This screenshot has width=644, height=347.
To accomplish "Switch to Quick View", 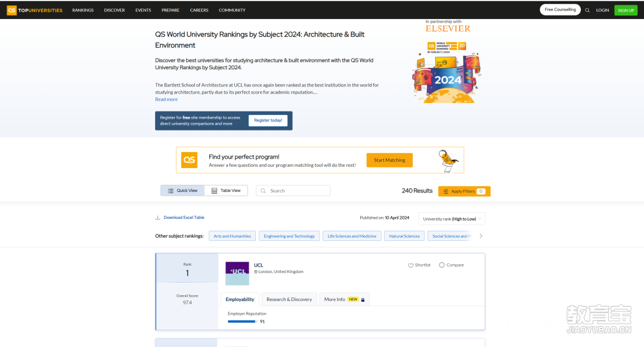I will [x=182, y=191].
